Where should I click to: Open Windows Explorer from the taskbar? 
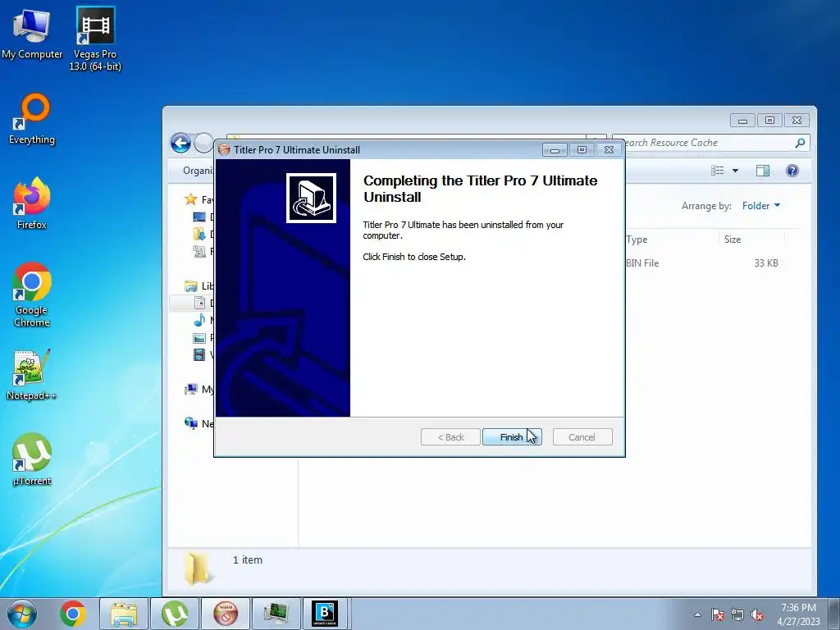click(124, 614)
